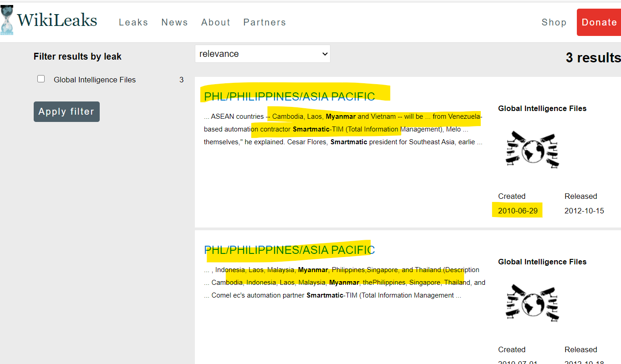Go to the News section
621x364 pixels.
174,22
